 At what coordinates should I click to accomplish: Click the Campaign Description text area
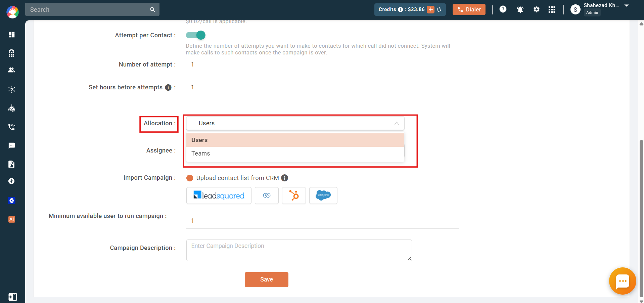[299, 250]
